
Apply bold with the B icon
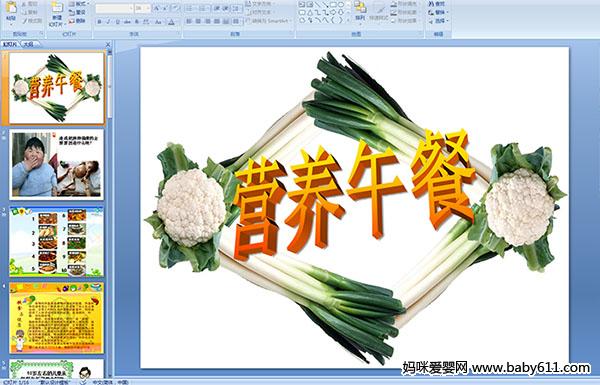[x=99, y=22]
